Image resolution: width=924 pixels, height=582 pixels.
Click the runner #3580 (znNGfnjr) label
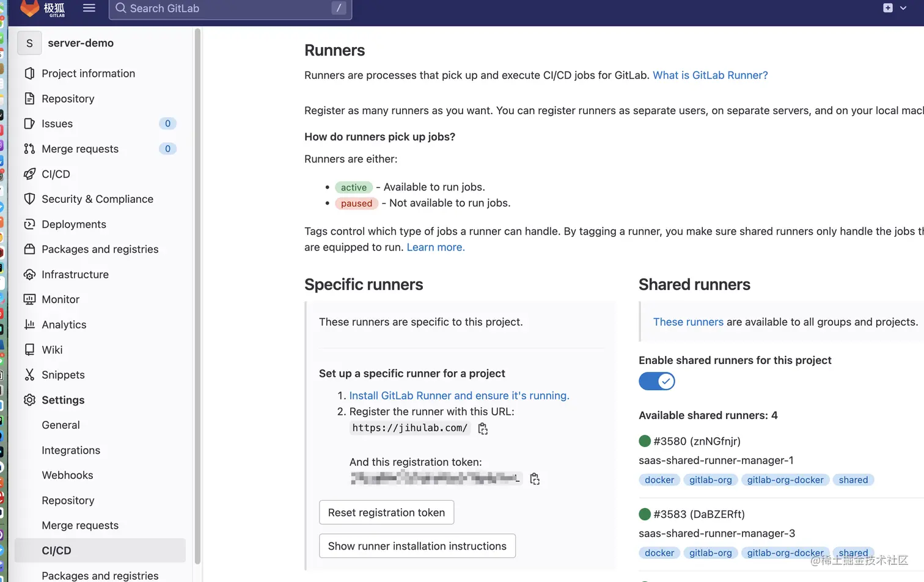click(697, 441)
